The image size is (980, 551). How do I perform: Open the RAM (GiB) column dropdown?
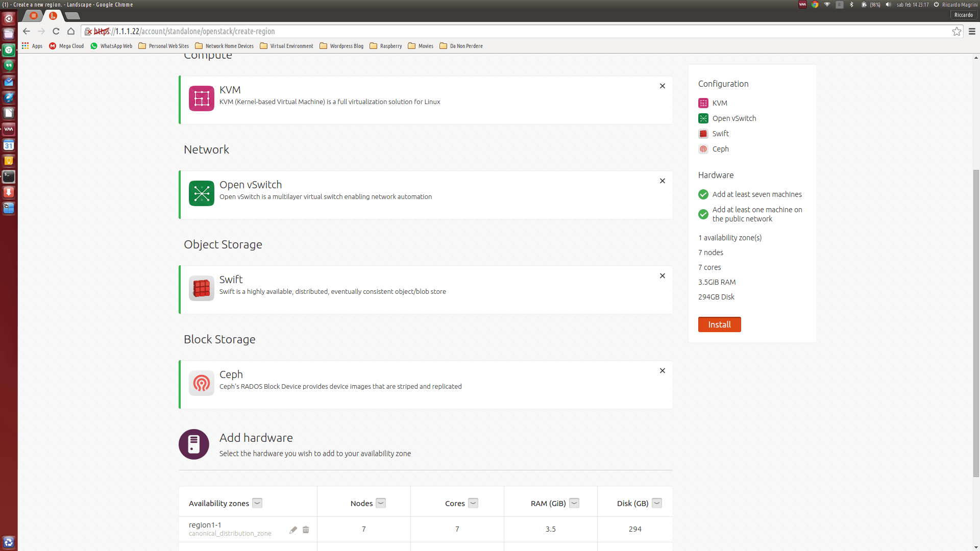click(574, 503)
